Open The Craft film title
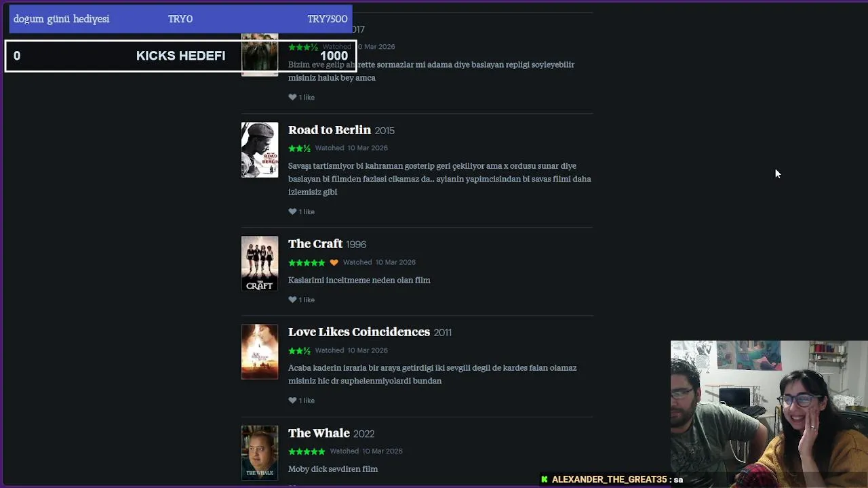Screen dimensions: 868x488 315,243
